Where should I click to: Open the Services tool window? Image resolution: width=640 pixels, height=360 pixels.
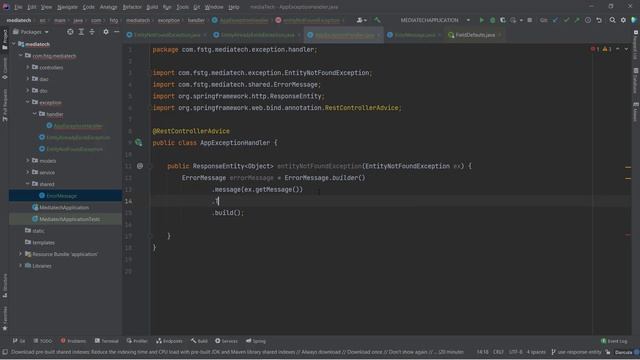click(x=226, y=341)
